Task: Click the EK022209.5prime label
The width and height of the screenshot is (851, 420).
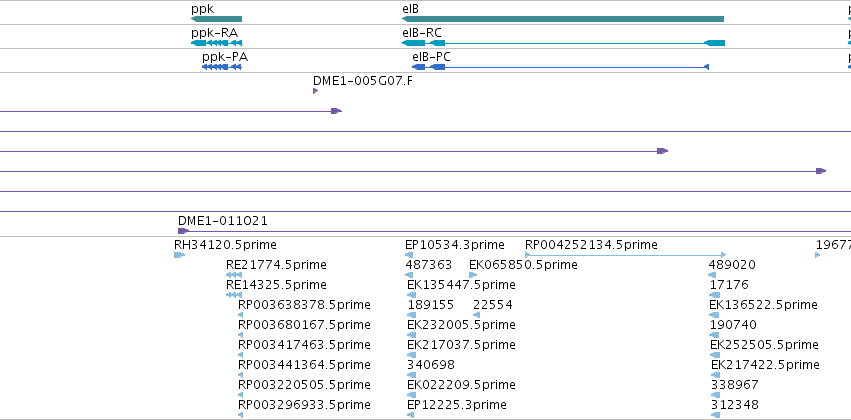Action: pos(461,385)
